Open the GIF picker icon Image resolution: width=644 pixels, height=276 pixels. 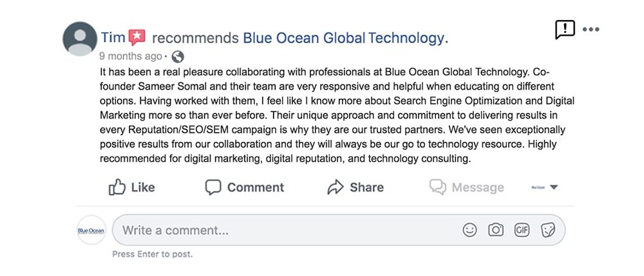click(522, 230)
